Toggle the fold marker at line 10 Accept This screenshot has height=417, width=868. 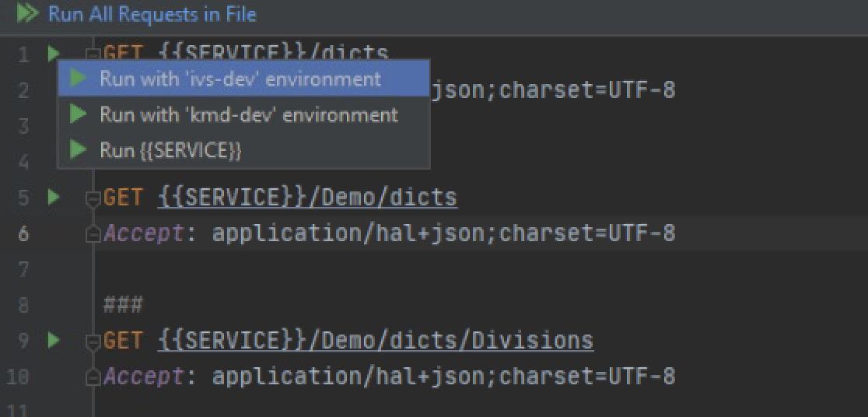point(93,377)
